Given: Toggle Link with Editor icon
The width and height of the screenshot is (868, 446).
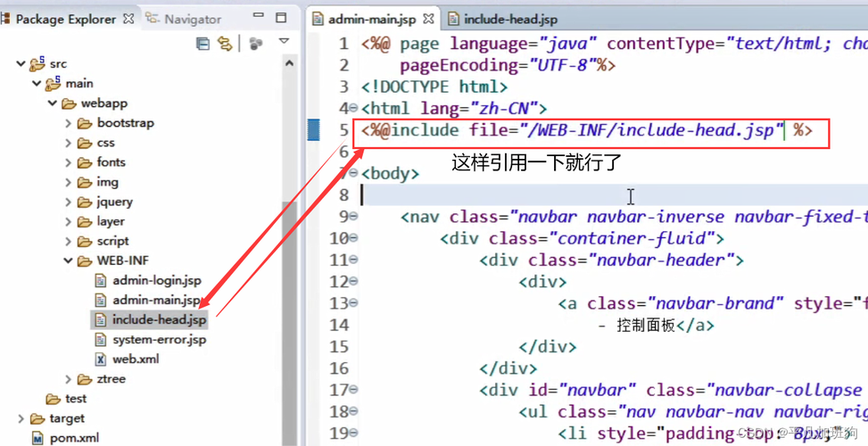Looking at the screenshot, I should [x=225, y=43].
